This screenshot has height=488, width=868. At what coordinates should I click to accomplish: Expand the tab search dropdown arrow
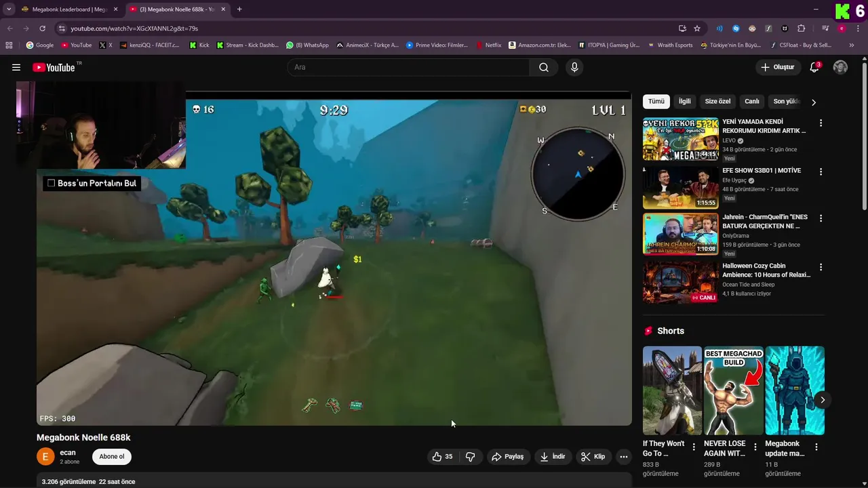[9, 9]
